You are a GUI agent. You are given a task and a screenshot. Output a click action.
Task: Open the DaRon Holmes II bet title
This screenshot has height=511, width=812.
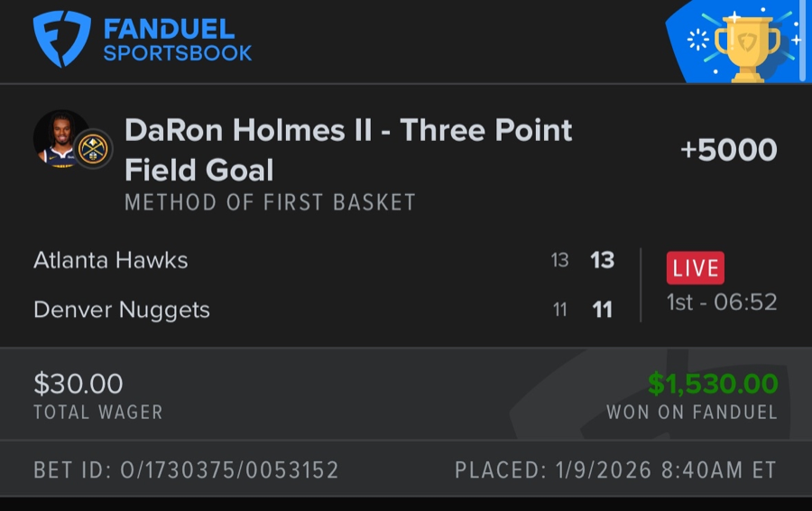click(347, 149)
